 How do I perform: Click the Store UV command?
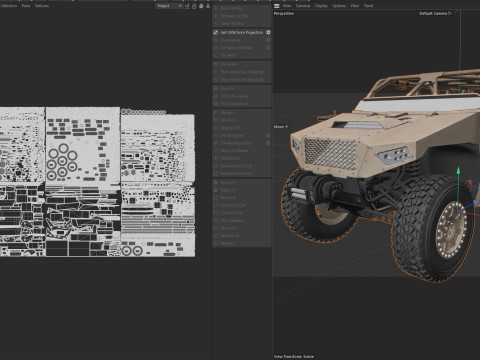coord(242,228)
